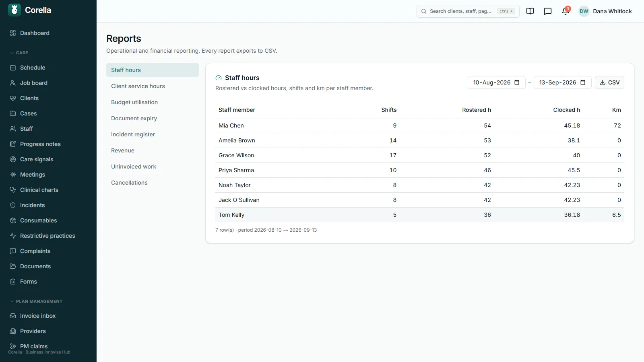This screenshot has width=644, height=362.
Task: Click the Dashboard grid icon
Action: [13, 33]
